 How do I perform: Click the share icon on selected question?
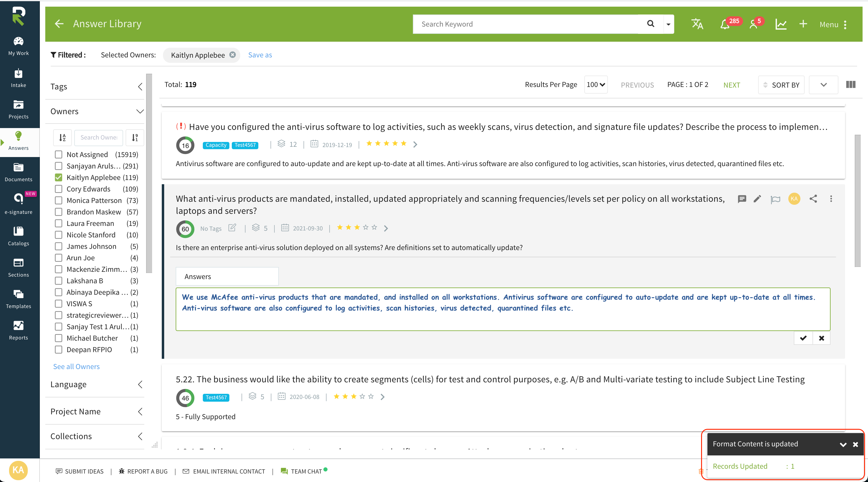tap(813, 199)
